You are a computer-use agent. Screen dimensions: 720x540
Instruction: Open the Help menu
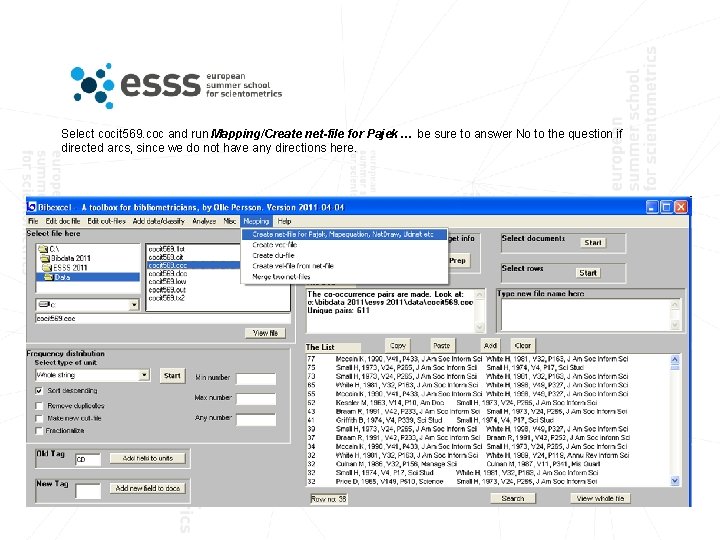(284, 221)
